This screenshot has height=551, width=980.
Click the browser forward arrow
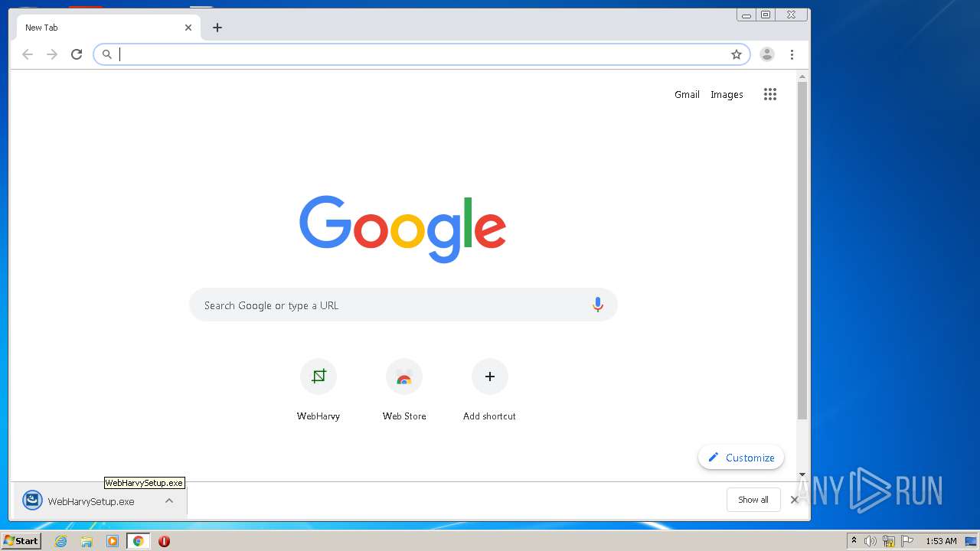coord(52,54)
